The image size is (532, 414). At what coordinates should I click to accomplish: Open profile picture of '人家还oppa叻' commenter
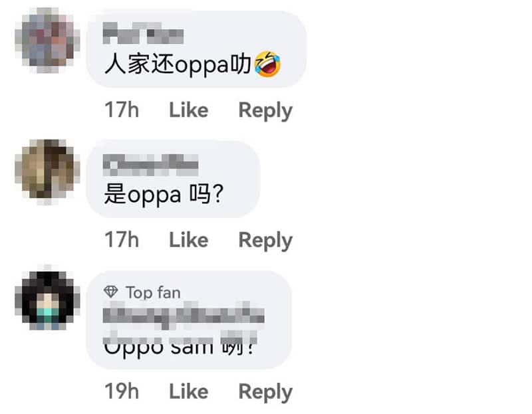pos(47,41)
